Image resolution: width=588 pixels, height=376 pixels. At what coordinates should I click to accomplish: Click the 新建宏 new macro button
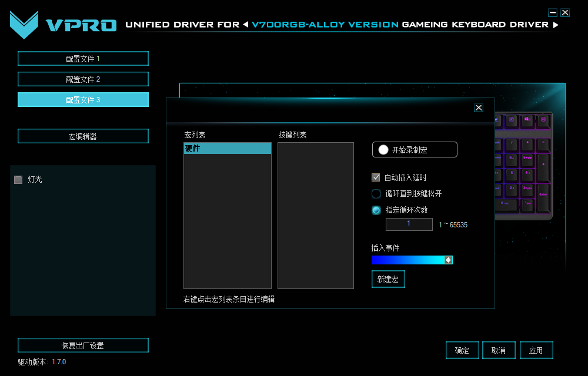tap(388, 279)
